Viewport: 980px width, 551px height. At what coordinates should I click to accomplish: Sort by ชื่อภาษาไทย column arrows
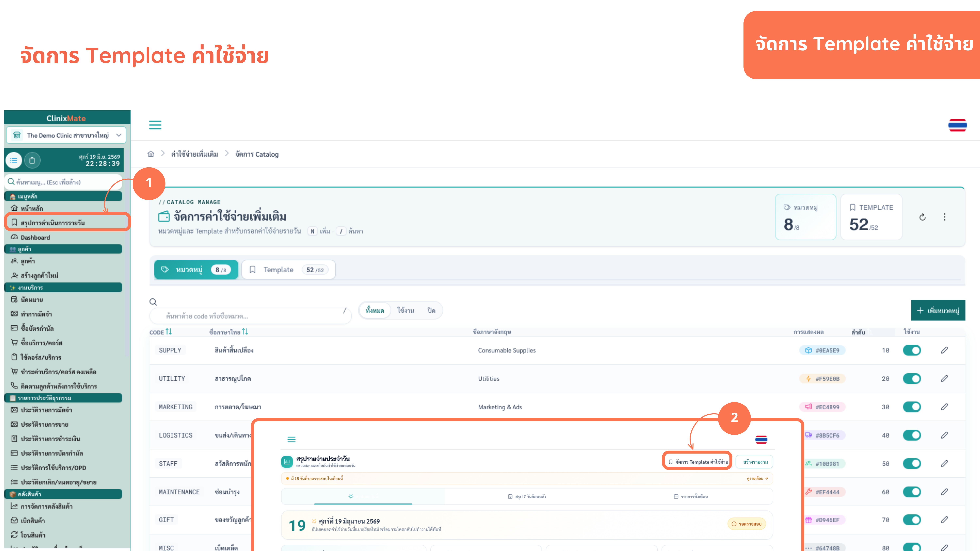(x=245, y=332)
